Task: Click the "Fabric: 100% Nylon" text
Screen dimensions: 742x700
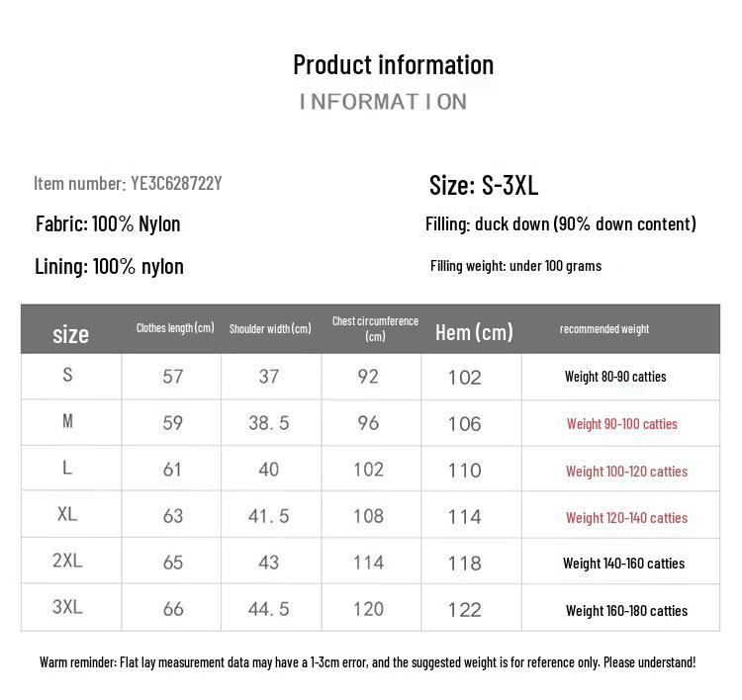Action: tap(108, 223)
